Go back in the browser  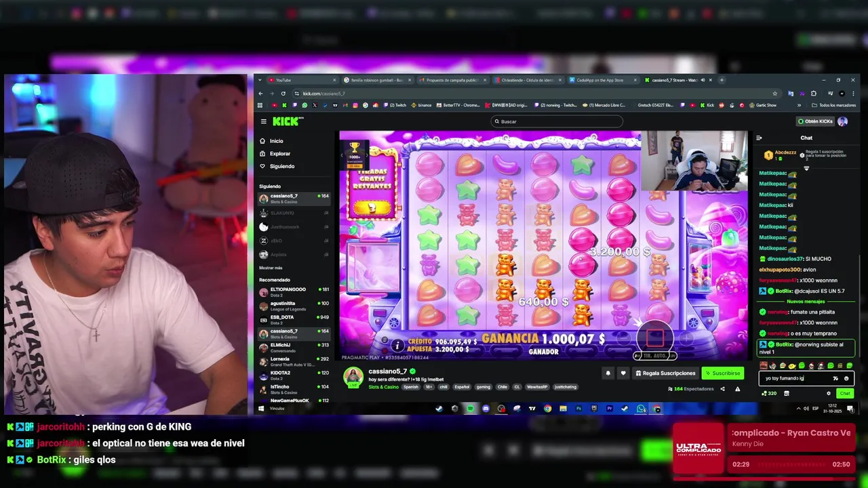click(261, 94)
